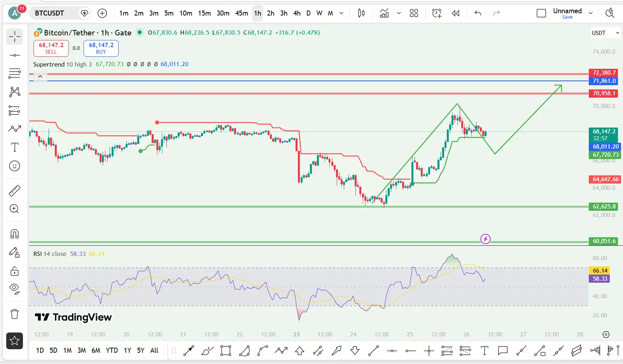Open the layout setup grid icon
Screen dimensions: 623x364
(414, 13)
